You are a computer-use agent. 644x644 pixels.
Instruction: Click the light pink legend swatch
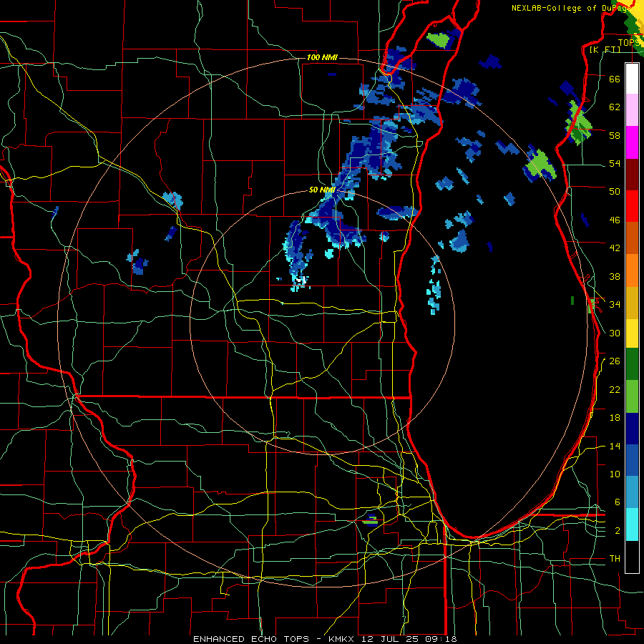tap(632, 110)
